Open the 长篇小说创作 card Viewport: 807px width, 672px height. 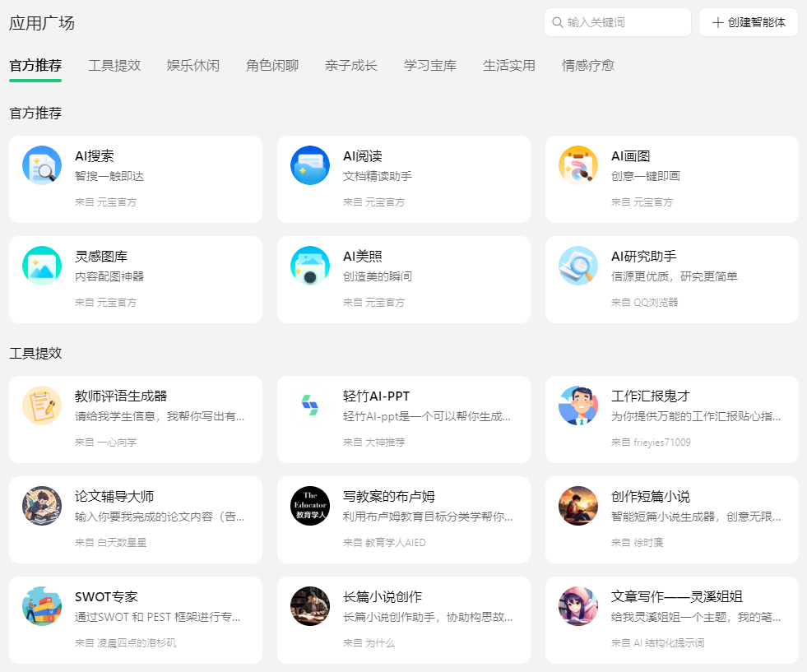pos(403,614)
